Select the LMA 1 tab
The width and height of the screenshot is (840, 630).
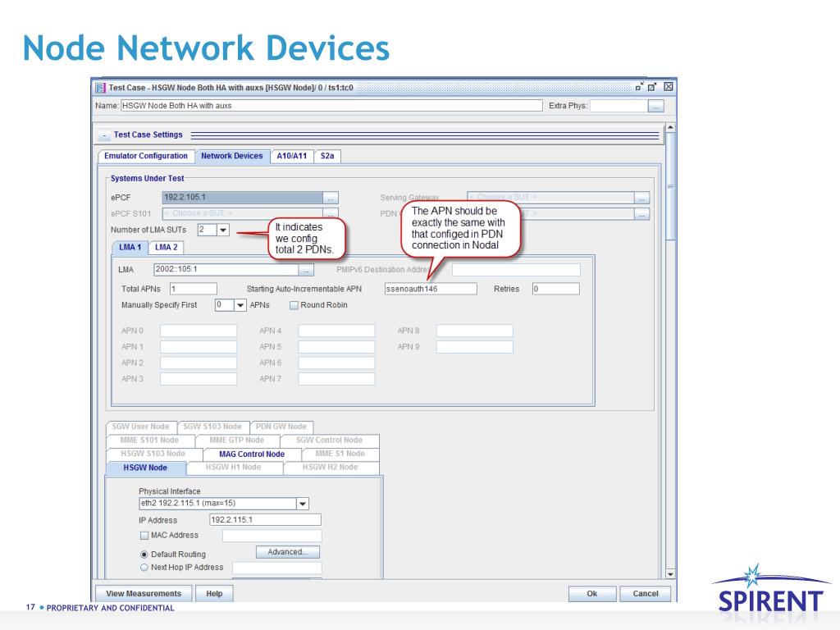click(130, 248)
